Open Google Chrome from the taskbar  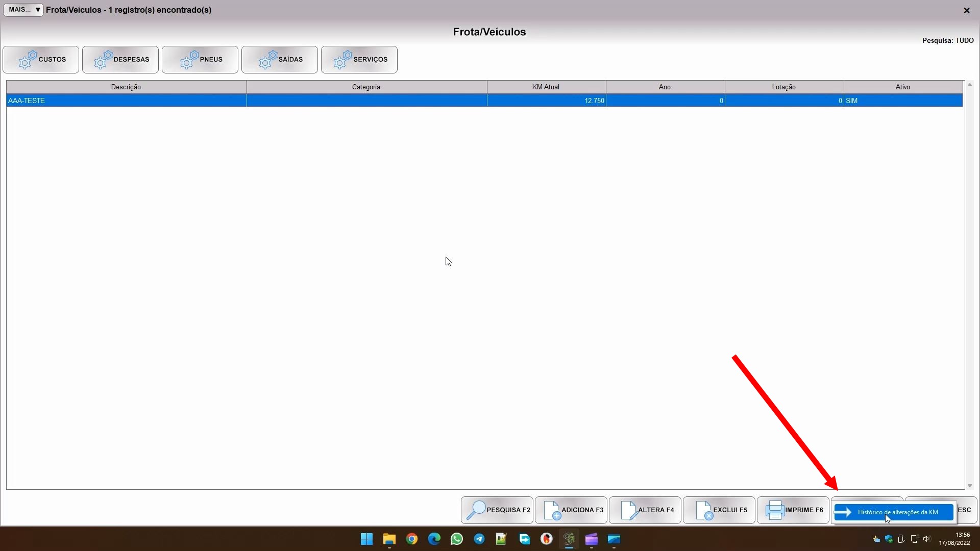[412, 539]
